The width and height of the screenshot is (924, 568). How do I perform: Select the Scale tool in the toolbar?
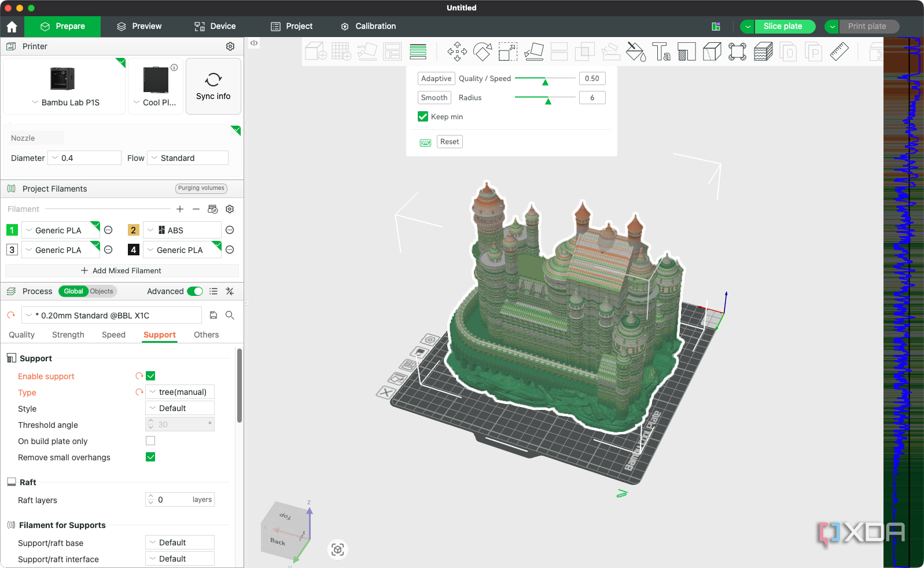[x=508, y=52]
